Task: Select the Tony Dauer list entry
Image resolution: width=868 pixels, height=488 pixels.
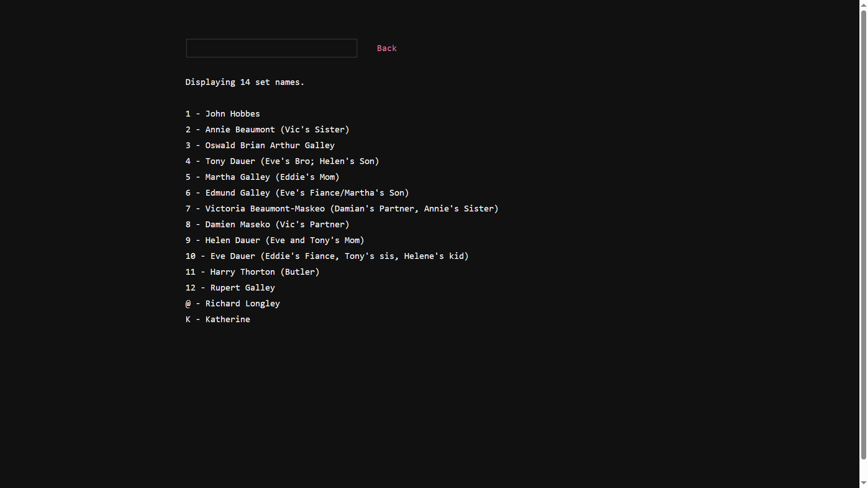Action: (x=282, y=161)
